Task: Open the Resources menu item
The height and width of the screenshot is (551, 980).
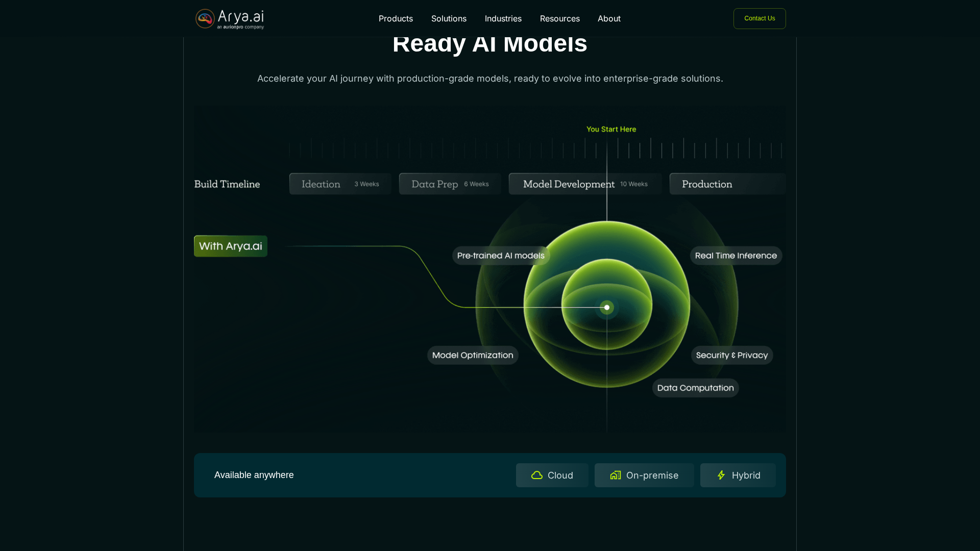Action: (x=559, y=18)
